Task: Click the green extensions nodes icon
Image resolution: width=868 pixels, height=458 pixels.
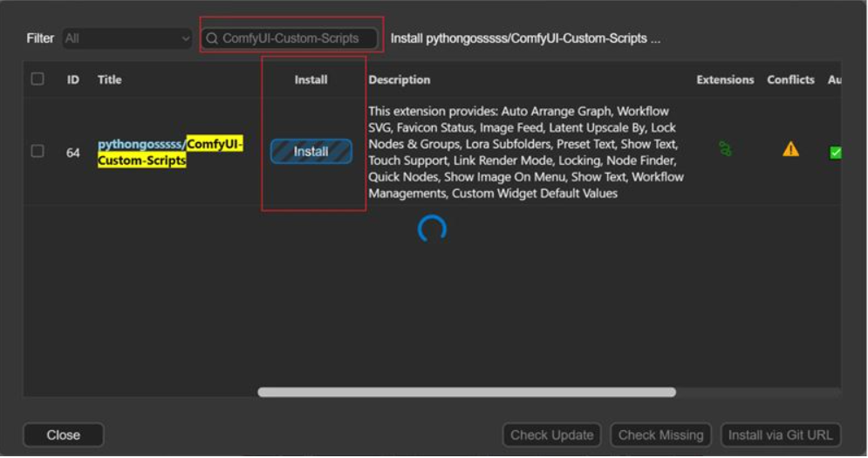Action: pos(725,149)
